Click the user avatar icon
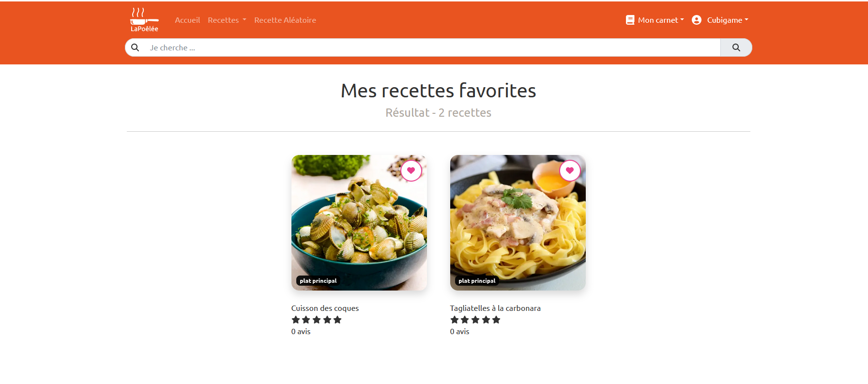Viewport: 868px width, 384px height. coord(697,20)
